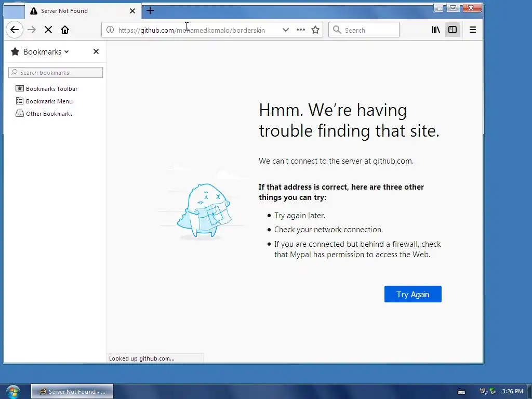This screenshot has height=399, width=532.
Task: Click the star icon beside Bookmarks heading
Action: tap(15, 51)
